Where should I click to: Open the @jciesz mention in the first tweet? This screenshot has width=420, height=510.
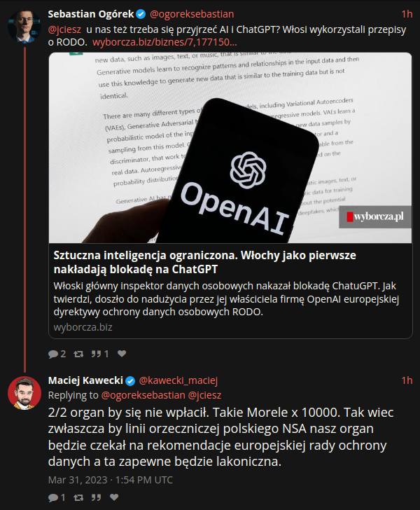pos(64,29)
